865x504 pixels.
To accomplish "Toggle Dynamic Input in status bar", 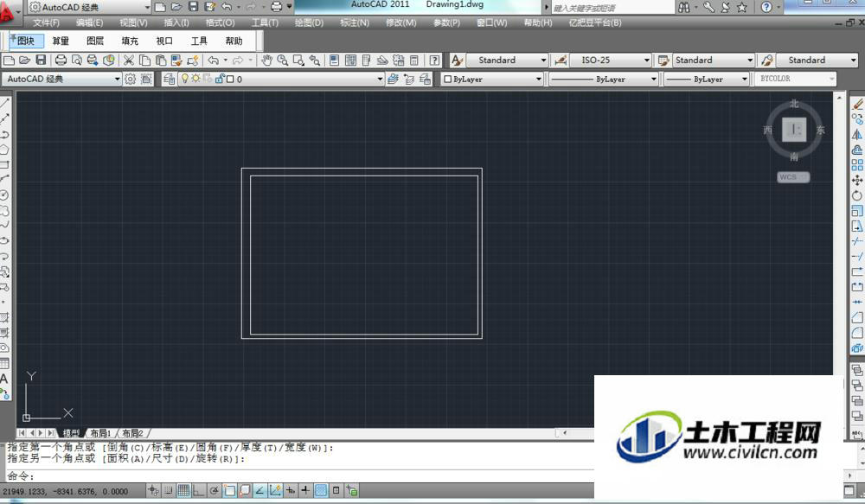I will [290, 490].
